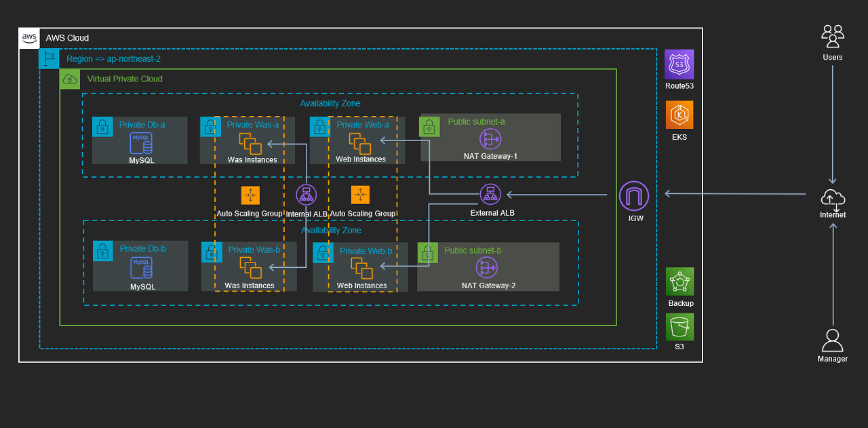Select Auto Scaling Group icon beside Was instances
The image size is (868, 428).
[x=250, y=195]
